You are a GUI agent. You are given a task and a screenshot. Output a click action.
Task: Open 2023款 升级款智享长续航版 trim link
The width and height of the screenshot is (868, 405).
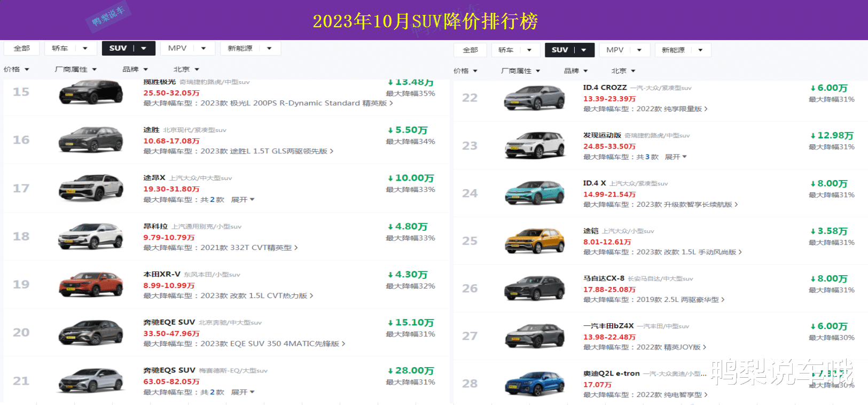(x=687, y=205)
